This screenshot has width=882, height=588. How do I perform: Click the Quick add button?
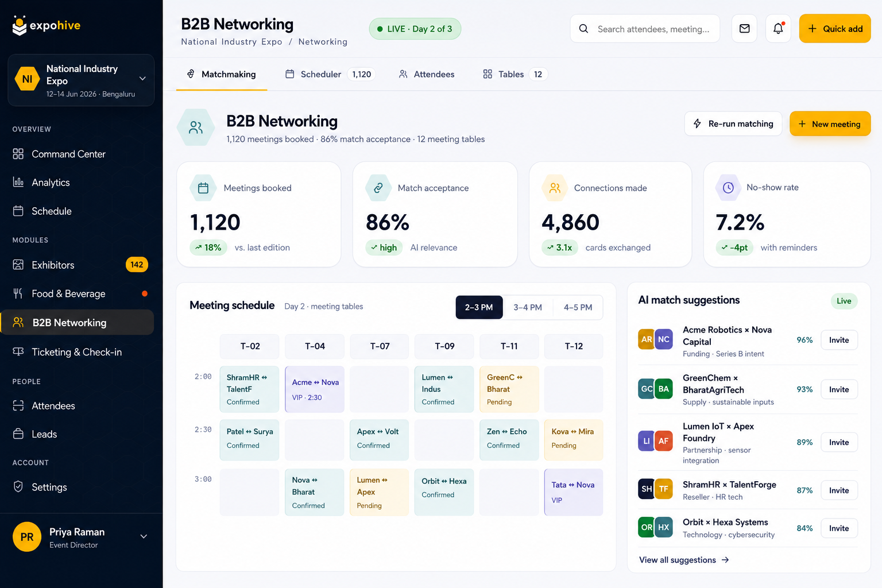[x=835, y=29]
